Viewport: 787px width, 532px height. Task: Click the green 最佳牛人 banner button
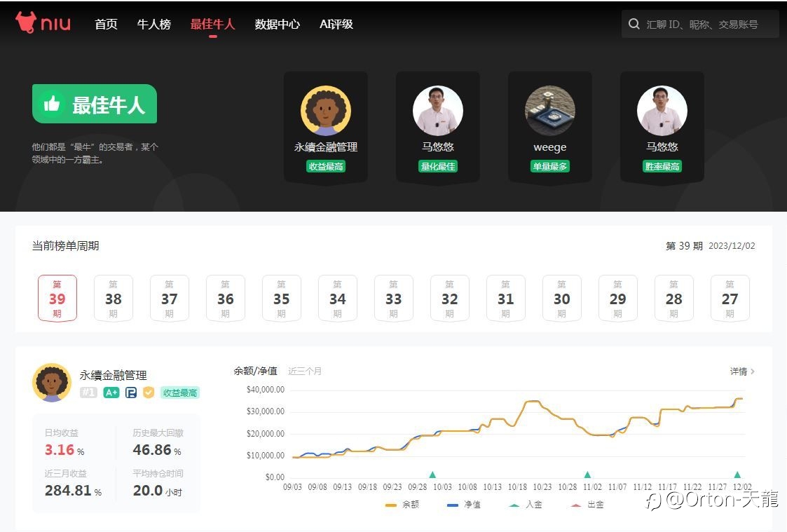pyautogui.click(x=95, y=104)
